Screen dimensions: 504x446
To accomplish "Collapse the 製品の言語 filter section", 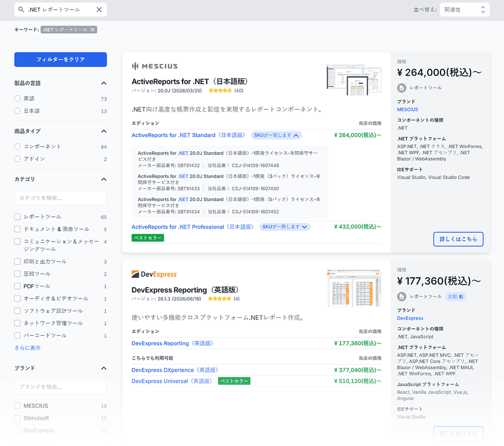I will 103,83.
